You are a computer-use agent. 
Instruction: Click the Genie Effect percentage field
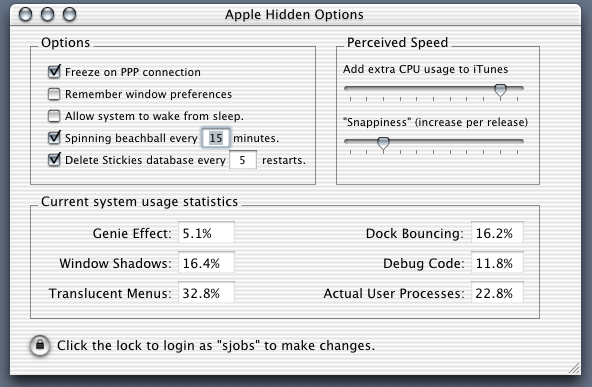pyautogui.click(x=206, y=233)
